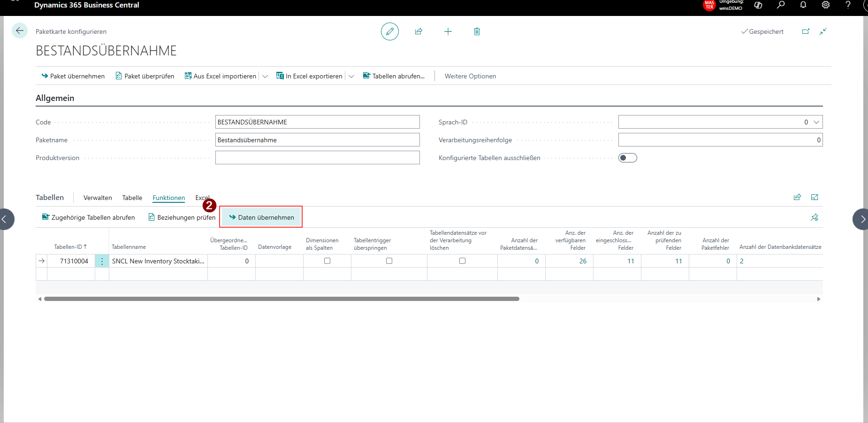868x423 pixels.
Task: Click the Paketname input field
Action: tap(317, 140)
